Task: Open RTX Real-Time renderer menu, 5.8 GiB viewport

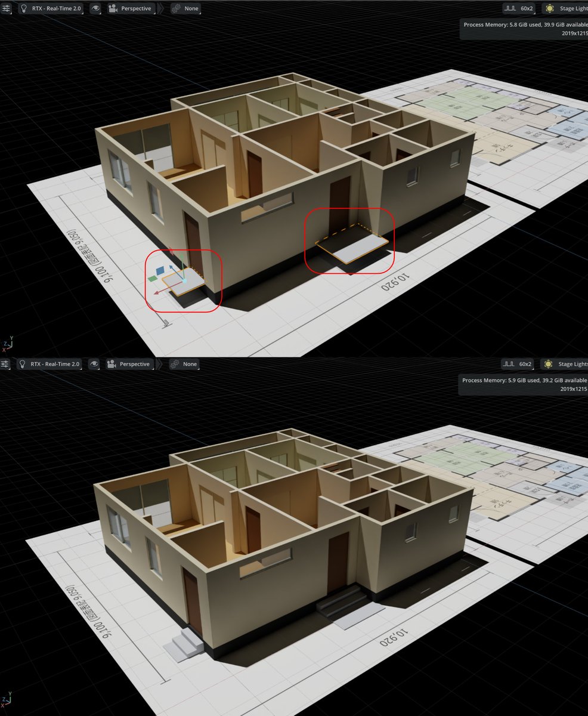Action: click(x=50, y=9)
